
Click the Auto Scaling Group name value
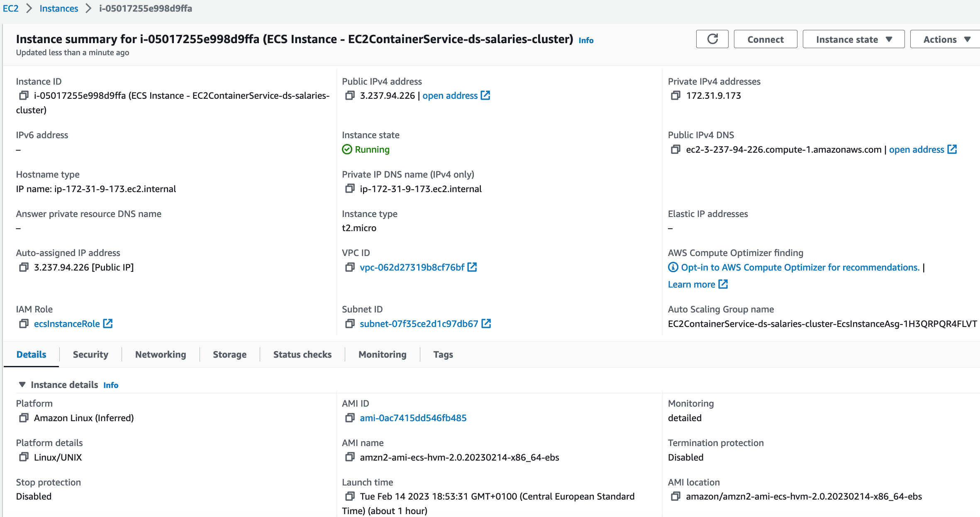click(822, 324)
